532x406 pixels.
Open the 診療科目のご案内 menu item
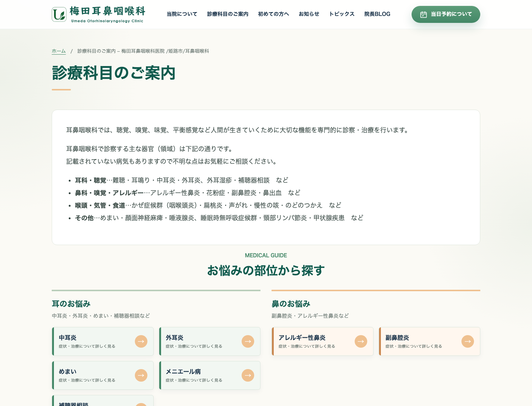228,14
